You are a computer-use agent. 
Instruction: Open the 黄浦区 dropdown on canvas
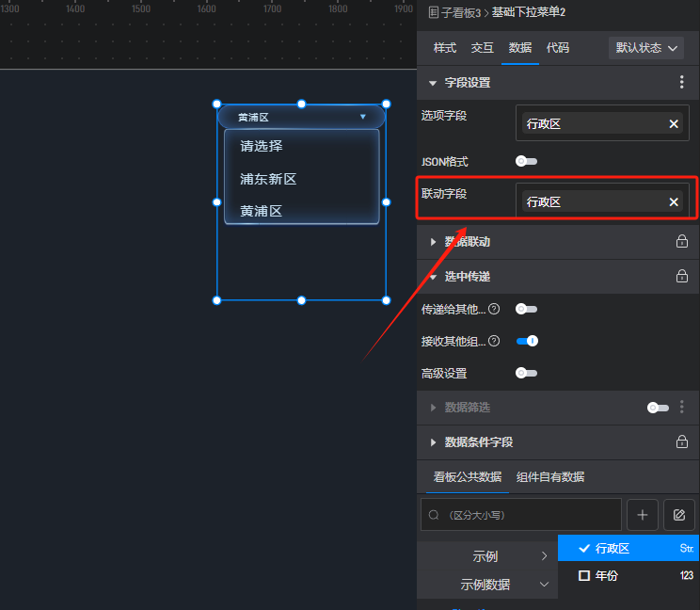click(x=301, y=117)
